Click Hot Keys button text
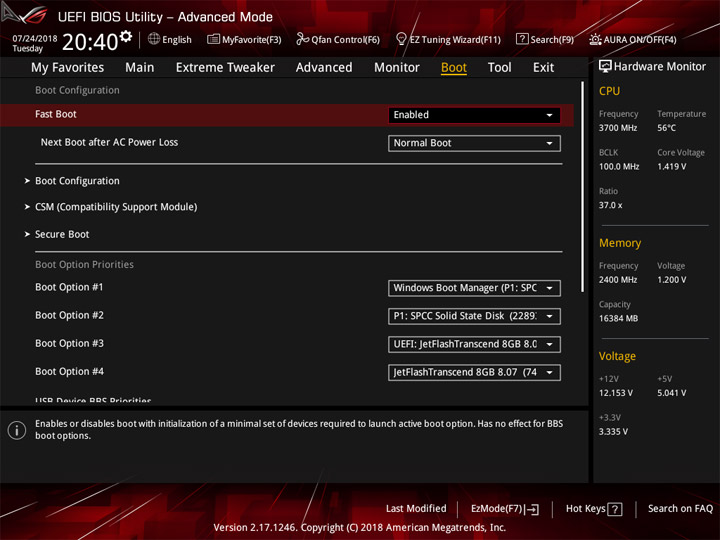Viewport: 720px width, 540px height. [585, 509]
